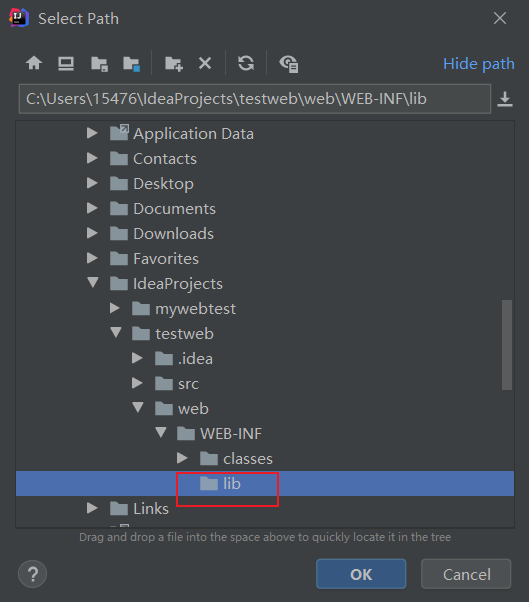The height and width of the screenshot is (602, 529).
Task: Select the src folder
Action: (265, 384)
